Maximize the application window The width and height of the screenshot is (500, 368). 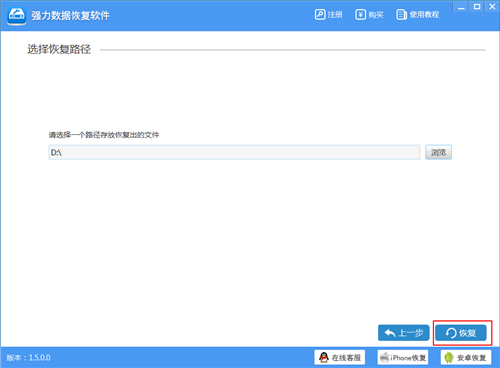pos(477,7)
